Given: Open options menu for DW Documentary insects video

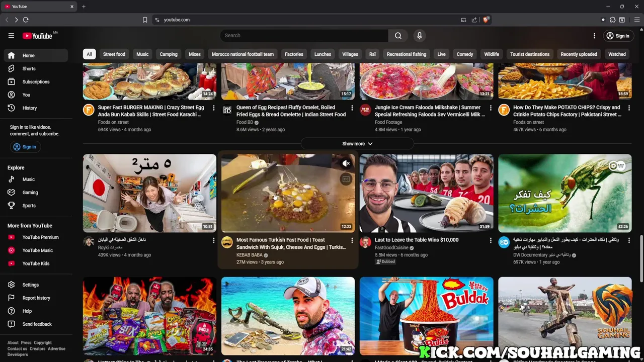Looking at the screenshot, I should click(x=628, y=241).
